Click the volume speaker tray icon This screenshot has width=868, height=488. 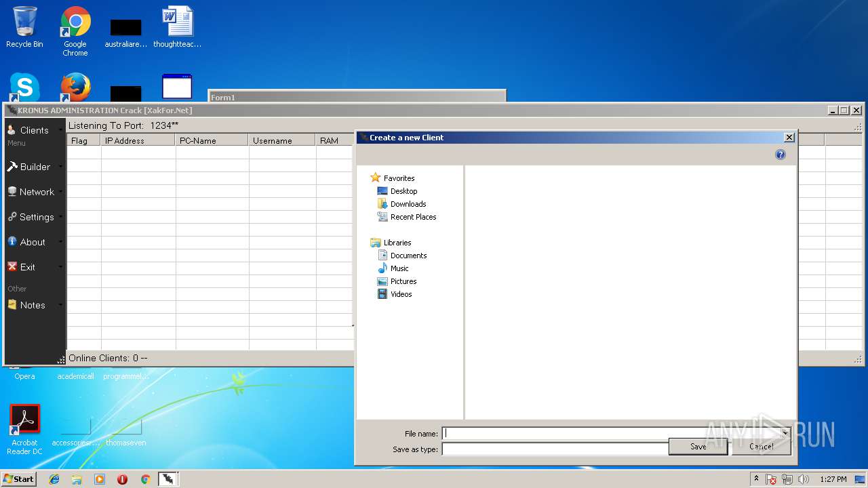coord(804,479)
